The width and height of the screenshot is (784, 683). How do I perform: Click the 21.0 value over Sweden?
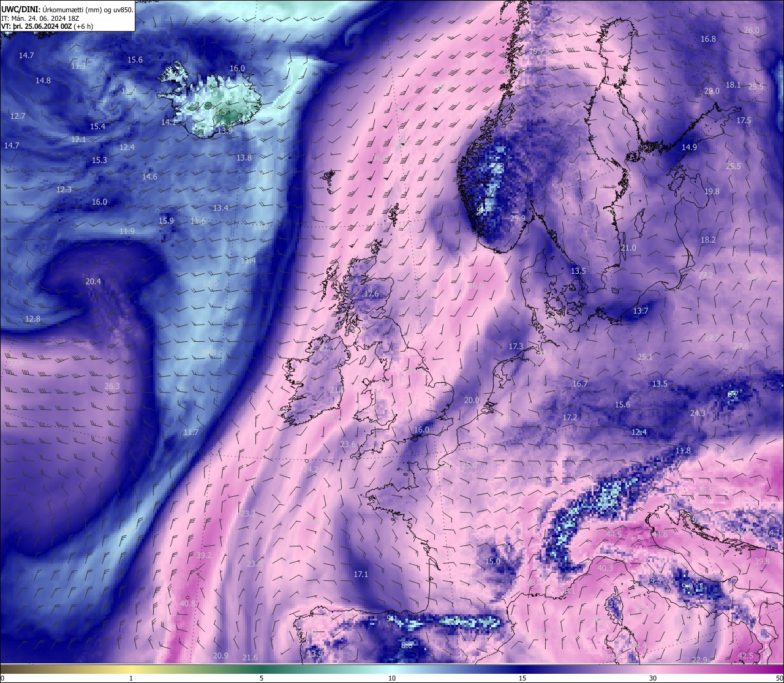tap(628, 247)
